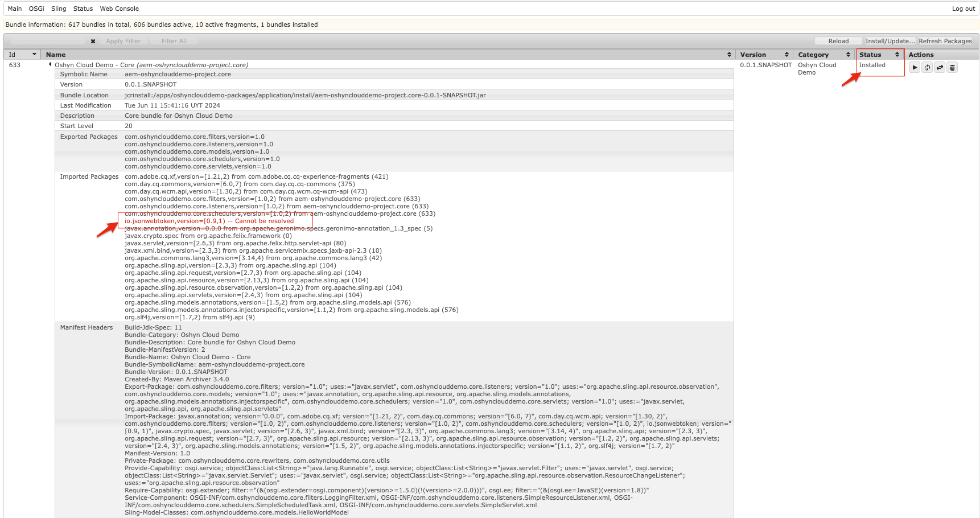Select Sling-Model-Classes manifest line
The height and width of the screenshot is (518, 980).
coord(237,512)
